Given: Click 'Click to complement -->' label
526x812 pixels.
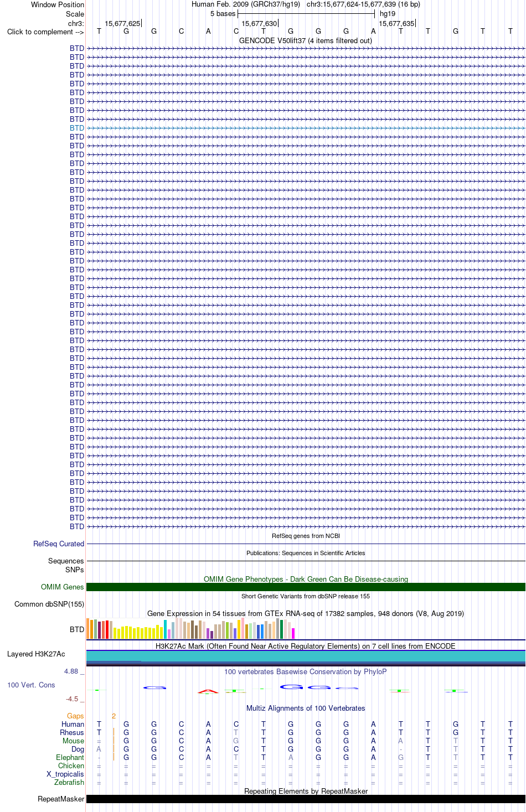Looking at the screenshot, I should click(45, 32).
